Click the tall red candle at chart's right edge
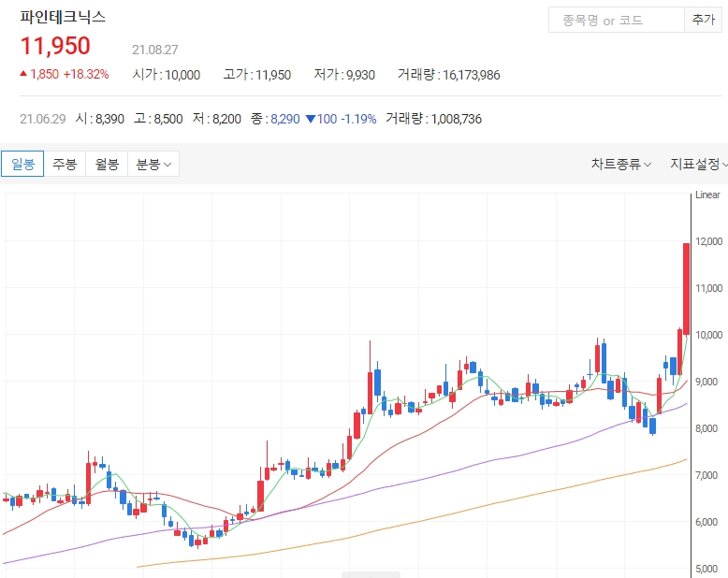Image resolution: width=728 pixels, height=578 pixels. pyautogui.click(x=686, y=289)
